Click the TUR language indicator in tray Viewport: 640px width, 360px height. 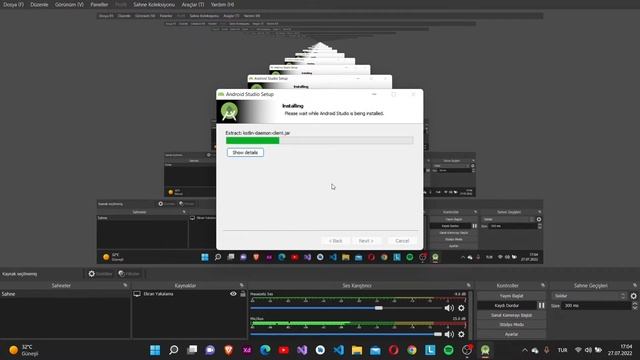[562, 350]
